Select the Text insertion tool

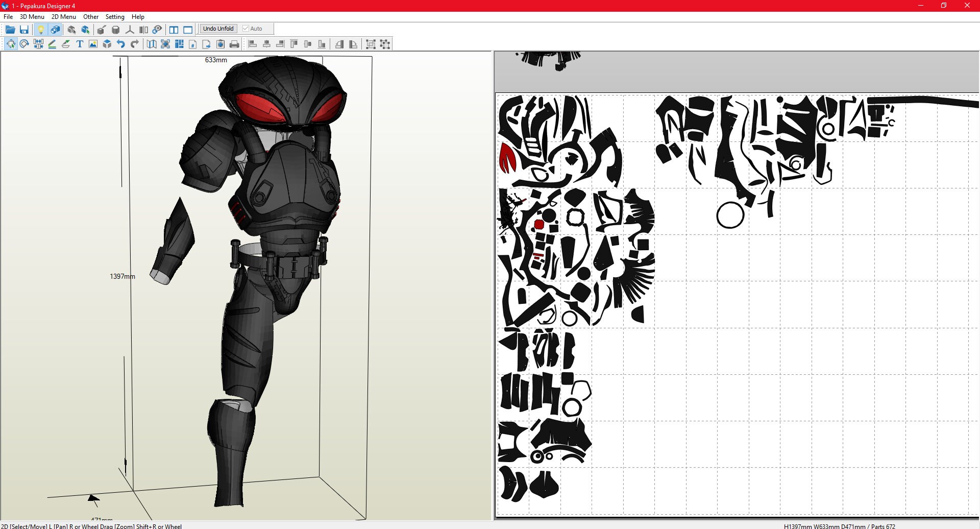pyautogui.click(x=80, y=44)
